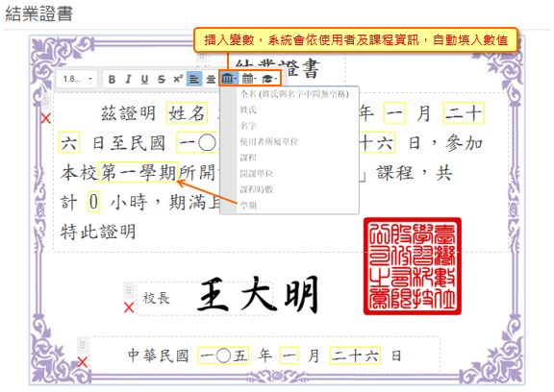Image resolution: width=554 pixels, height=392 pixels.
Task: Select the 二十六 day variable in the bottom date
Action: pos(355,355)
